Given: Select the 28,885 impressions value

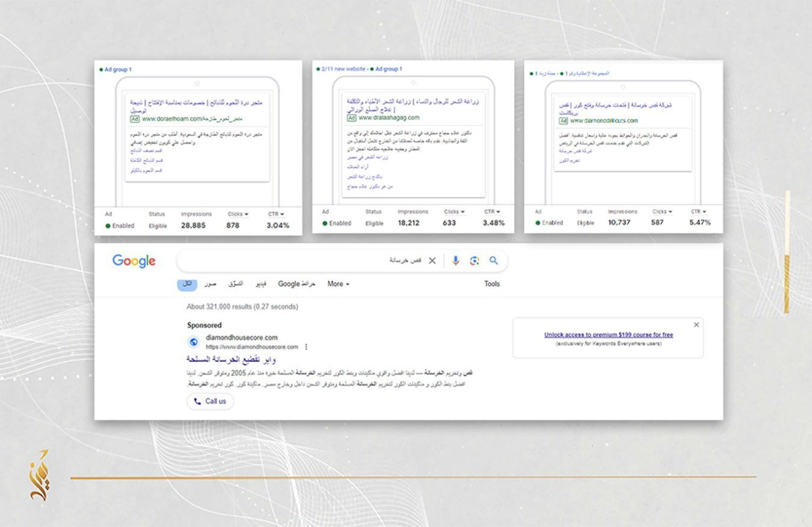Looking at the screenshot, I should 194,226.
